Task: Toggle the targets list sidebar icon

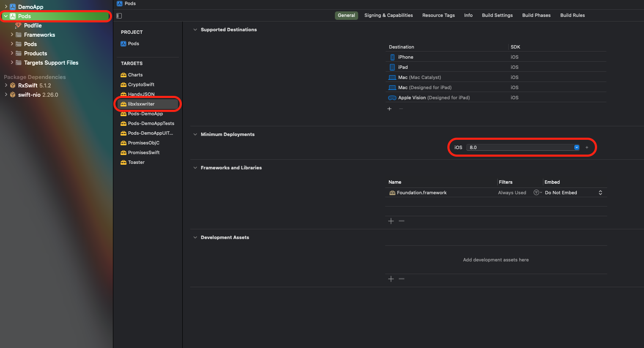Action: coord(119,16)
